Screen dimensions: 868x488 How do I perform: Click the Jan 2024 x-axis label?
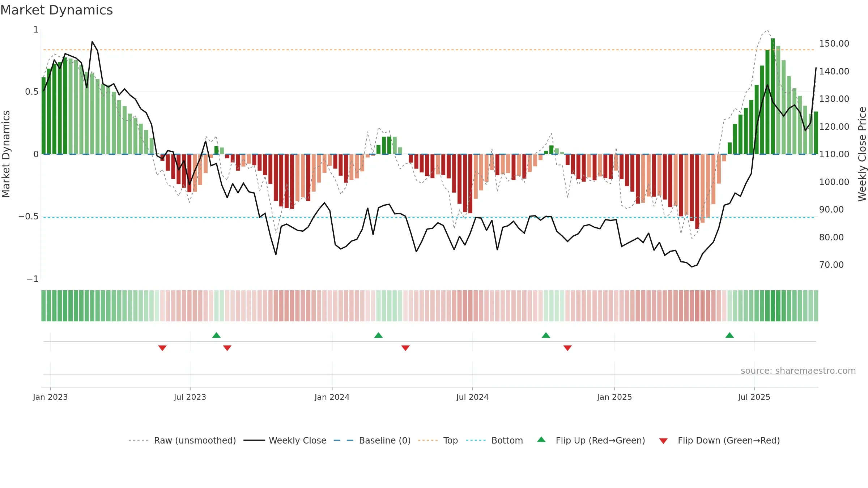(332, 397)
